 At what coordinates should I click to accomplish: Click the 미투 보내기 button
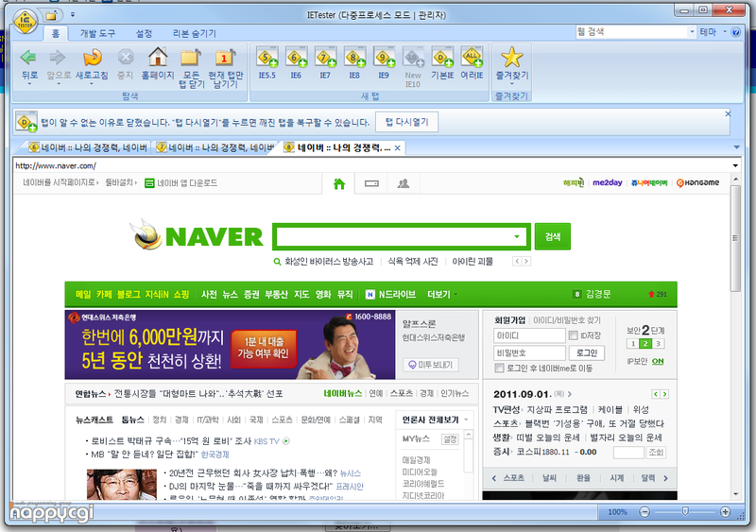coord(431,365)
